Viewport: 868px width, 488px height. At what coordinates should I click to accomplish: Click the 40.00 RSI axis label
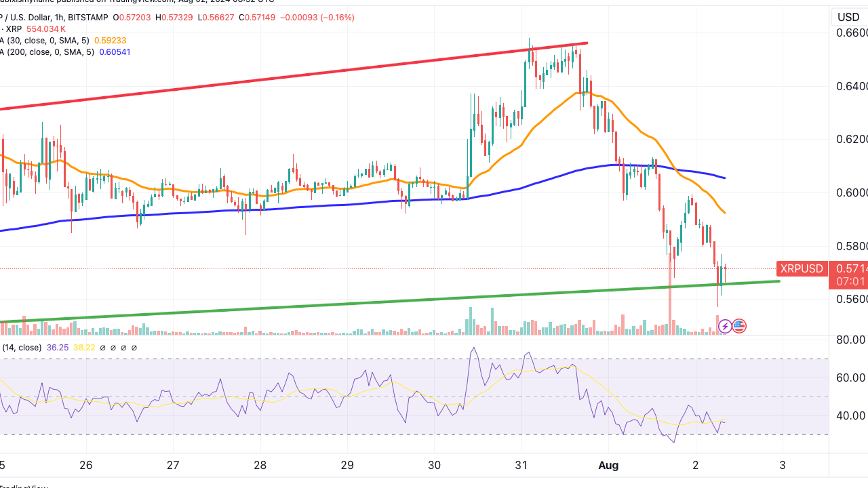[850, 415]
